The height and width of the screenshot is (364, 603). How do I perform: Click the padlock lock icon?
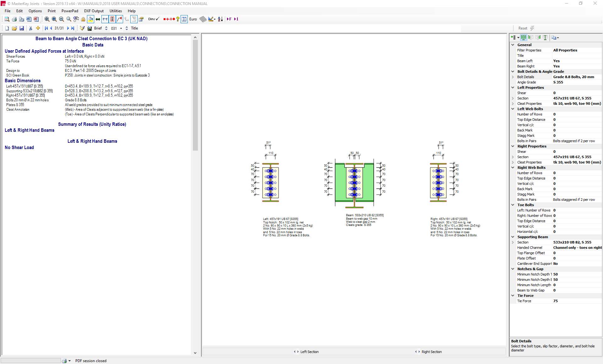point(83,19)
